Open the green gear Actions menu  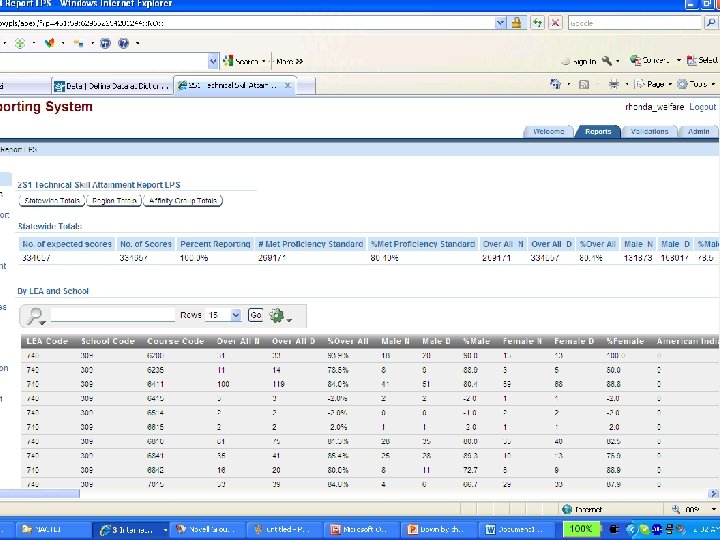tap(280, 316)
